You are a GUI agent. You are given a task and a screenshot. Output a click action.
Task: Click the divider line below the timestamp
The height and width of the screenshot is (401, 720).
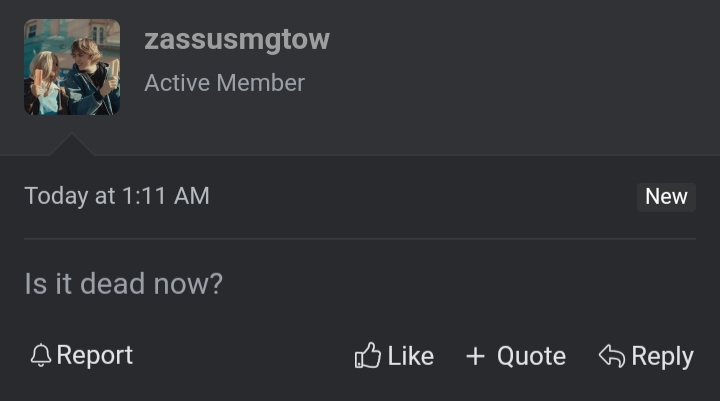(360, 239)
